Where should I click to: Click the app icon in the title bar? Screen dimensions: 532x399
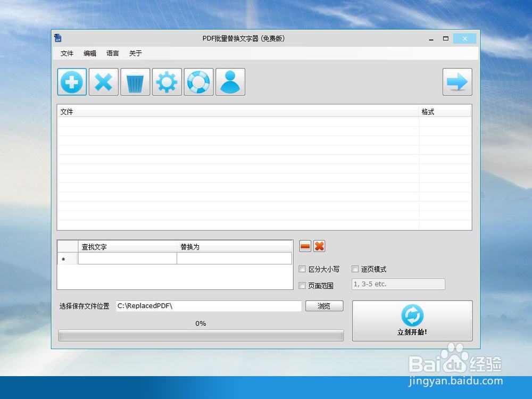tap(59, 38)
